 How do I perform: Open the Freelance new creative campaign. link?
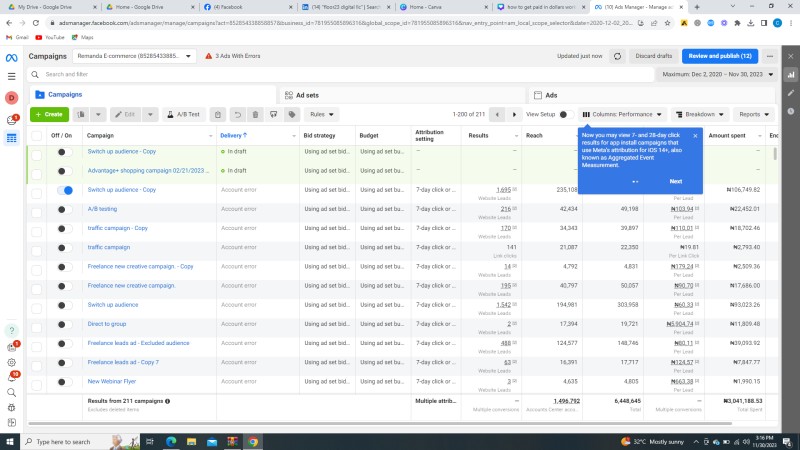(132, 286)
